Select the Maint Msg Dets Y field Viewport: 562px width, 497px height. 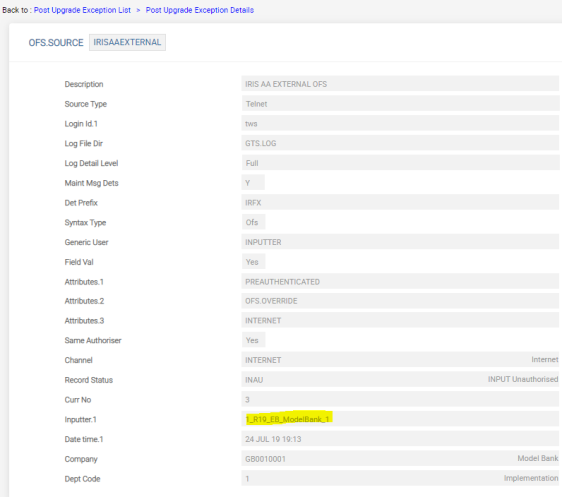tap(253, 182)
